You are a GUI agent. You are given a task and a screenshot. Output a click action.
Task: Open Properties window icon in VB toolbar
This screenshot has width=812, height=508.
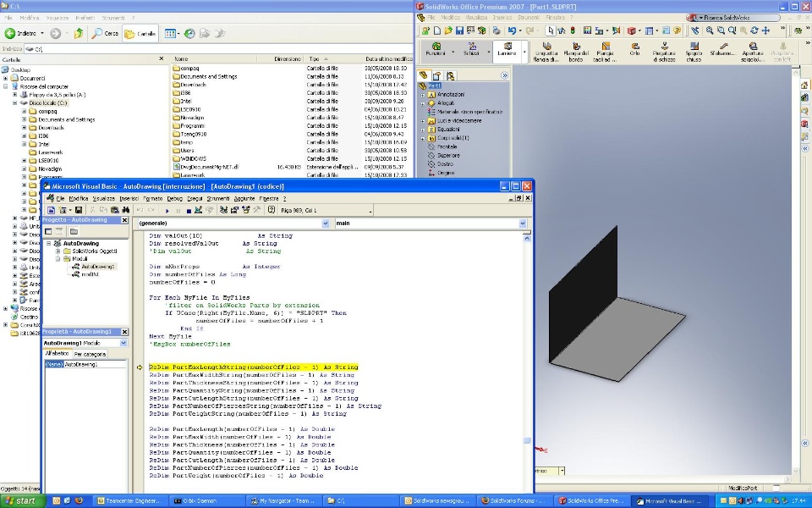pyautogui.click(x=234, y=210)
